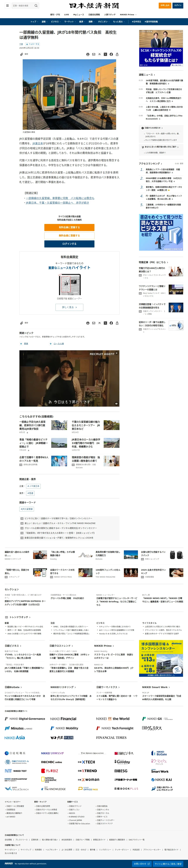Open the hamburger menu in the header

(7, 6)
